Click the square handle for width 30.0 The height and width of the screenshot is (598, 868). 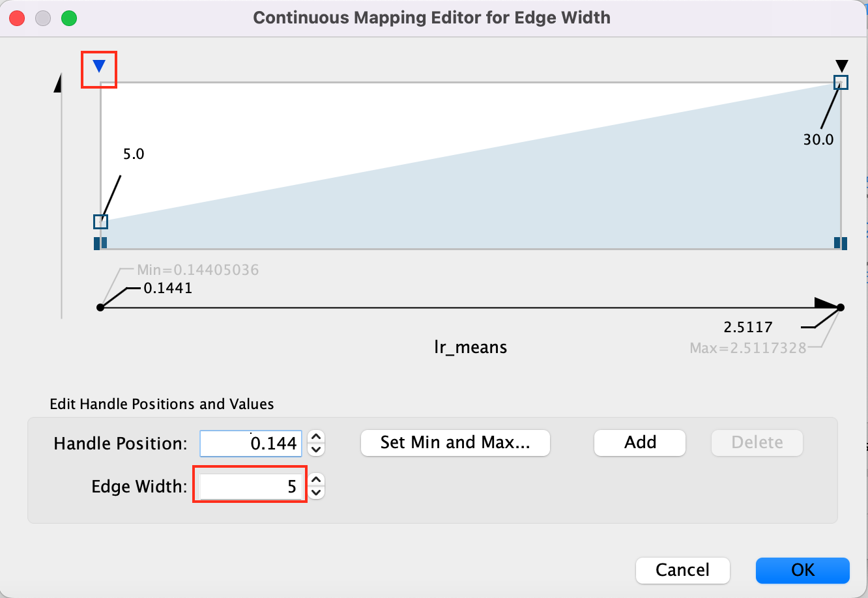point(841,82)
